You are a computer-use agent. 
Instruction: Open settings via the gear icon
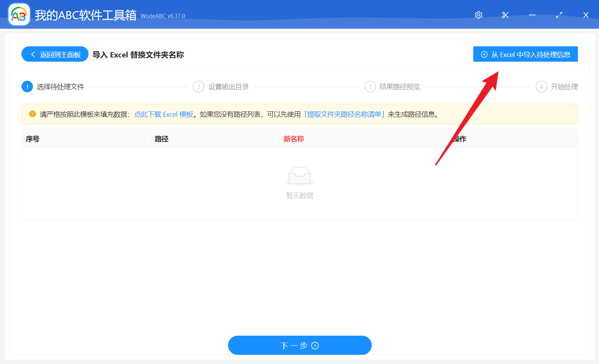(478, 15)
